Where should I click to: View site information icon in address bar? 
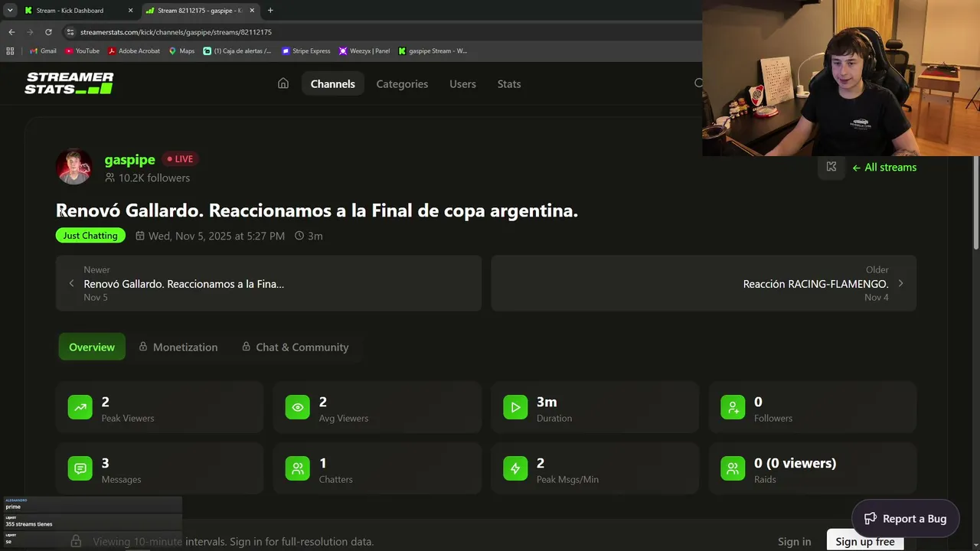coord(70,32)
